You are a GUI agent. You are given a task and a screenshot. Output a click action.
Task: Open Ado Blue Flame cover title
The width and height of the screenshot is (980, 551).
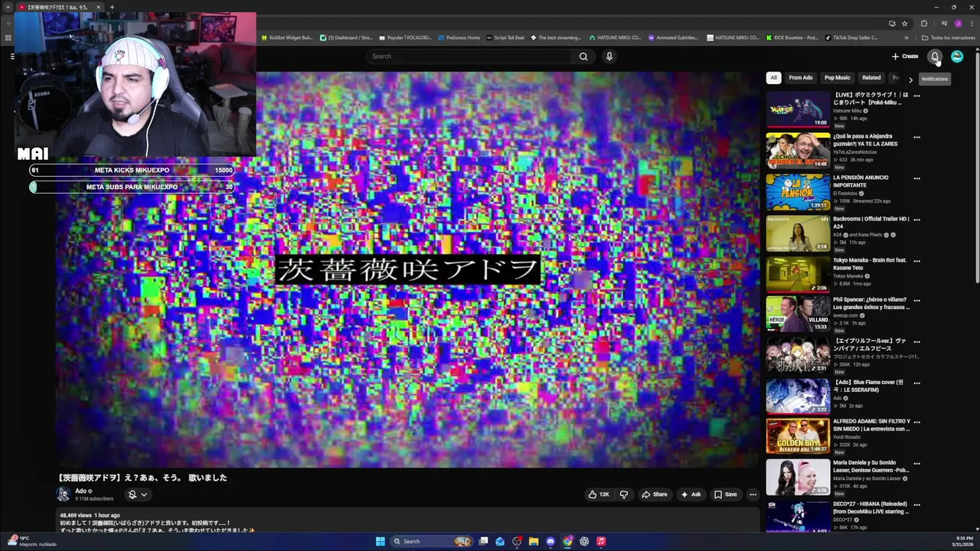coord(867,386)
